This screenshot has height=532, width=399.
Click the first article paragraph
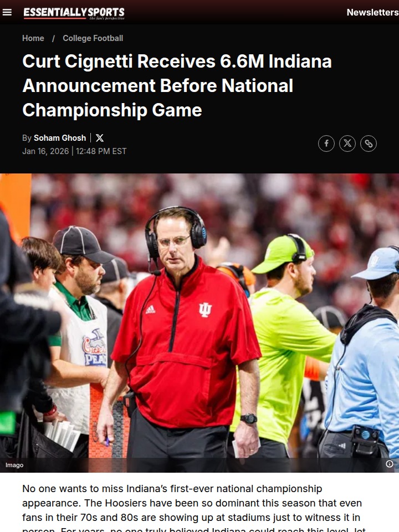coord(193,508)
